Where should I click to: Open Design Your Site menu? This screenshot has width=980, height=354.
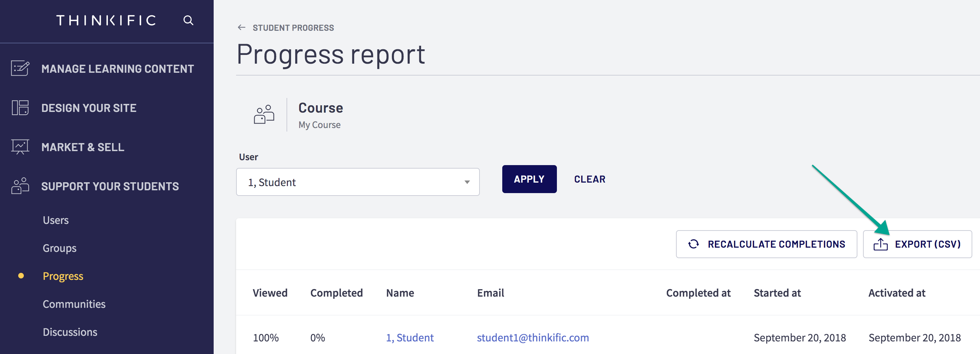click(89, 108)
